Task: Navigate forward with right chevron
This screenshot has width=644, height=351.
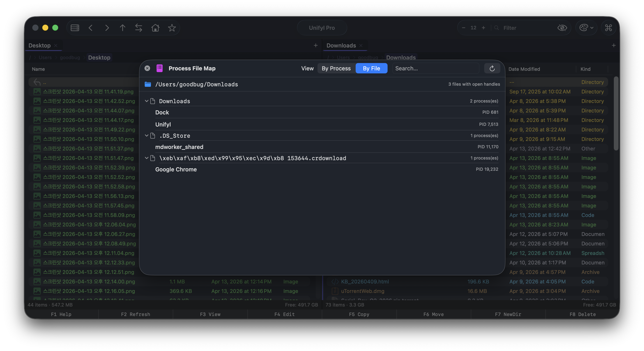Action: coord(107,28)
